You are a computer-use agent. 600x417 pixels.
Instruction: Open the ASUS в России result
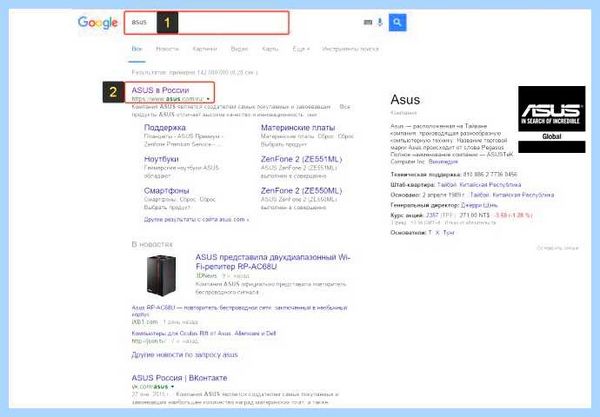pyautogui.click(x=160, y=90)
